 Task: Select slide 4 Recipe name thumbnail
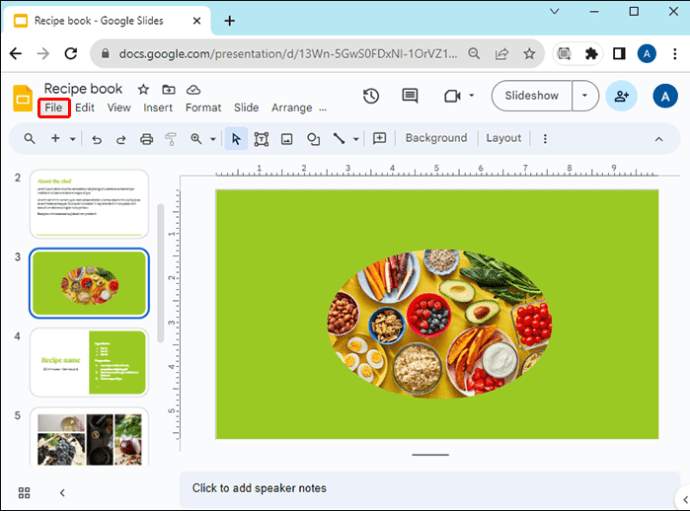tap(89, 363)
